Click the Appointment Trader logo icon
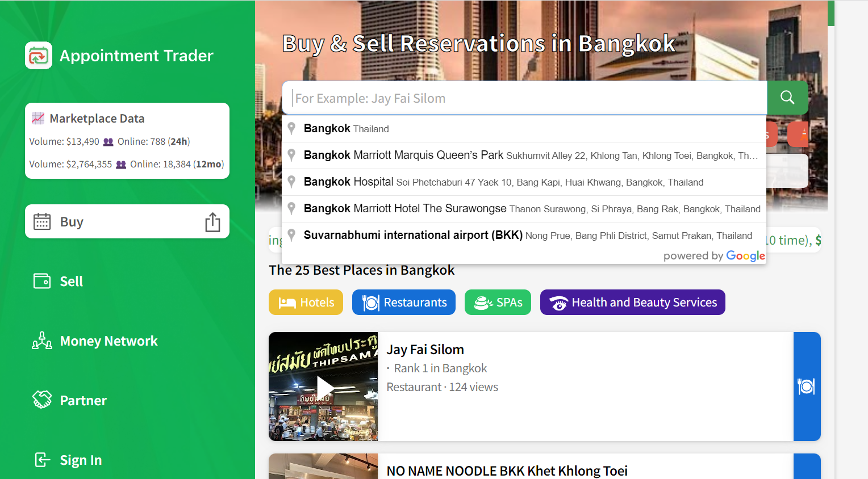868x479 pixels. (39, 56)
